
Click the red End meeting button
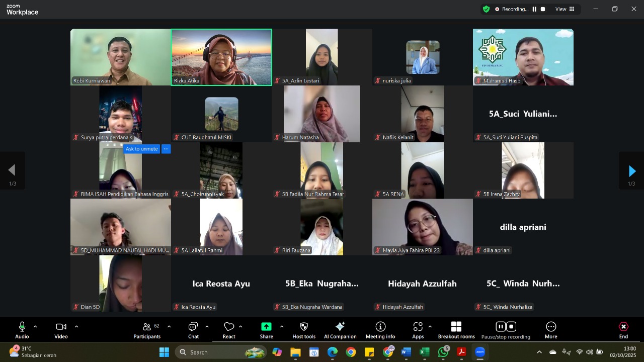click(623, 330)
